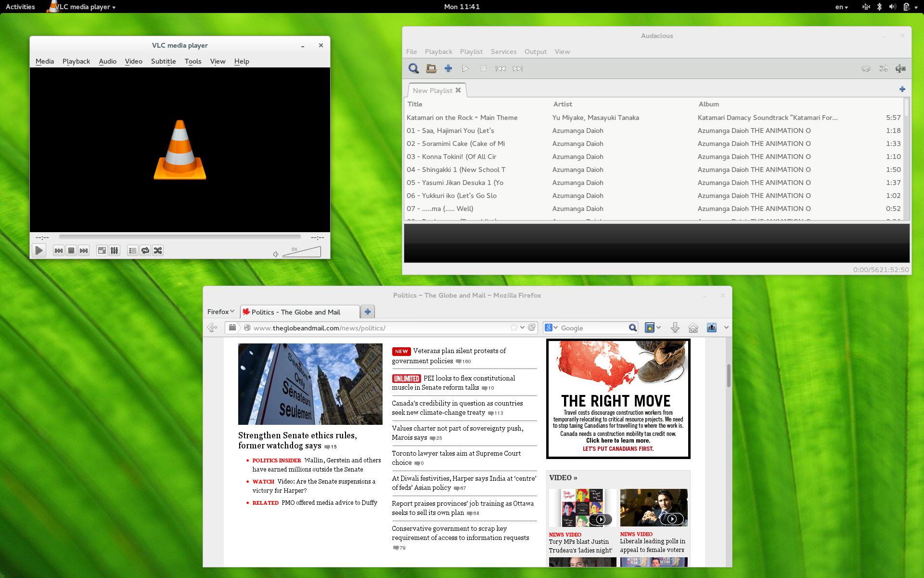Open Firefox bookmarks menu button
Screen dimensions: 924x578
[x=653, y=328]
